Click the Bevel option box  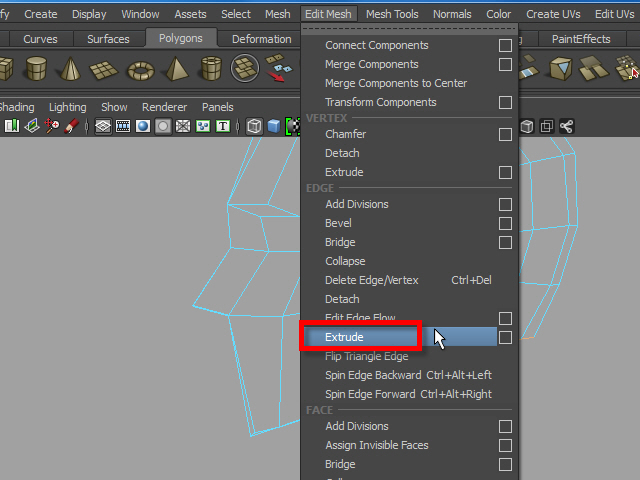coord(505,224)
